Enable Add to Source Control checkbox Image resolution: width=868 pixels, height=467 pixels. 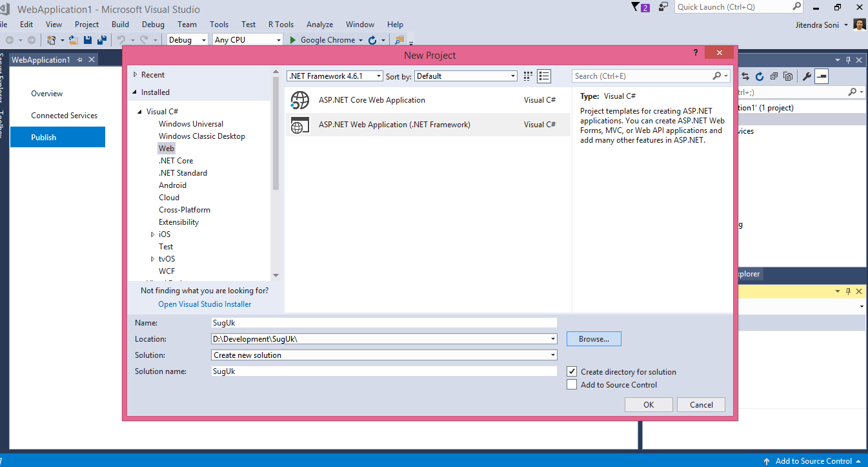coord(571,384)
